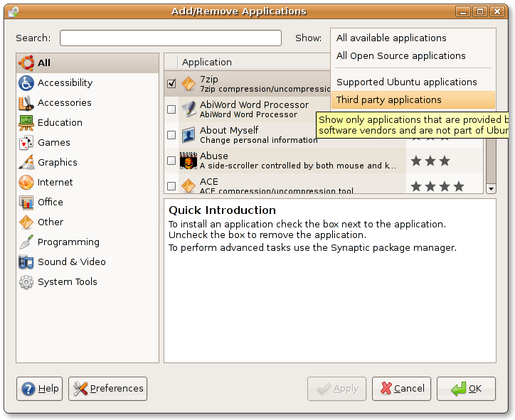Select the Graphics category label

(58, 163)
